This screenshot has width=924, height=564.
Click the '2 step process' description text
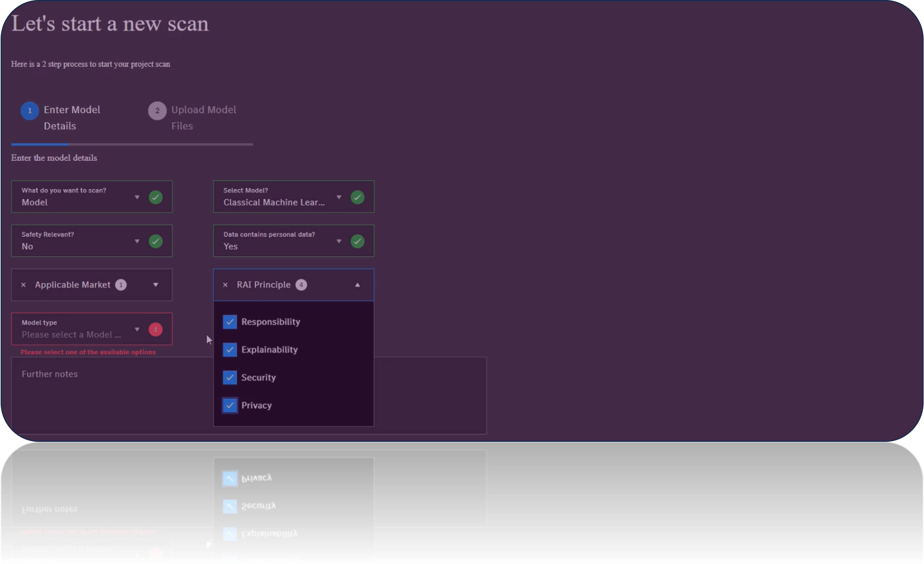coord(90,64)
